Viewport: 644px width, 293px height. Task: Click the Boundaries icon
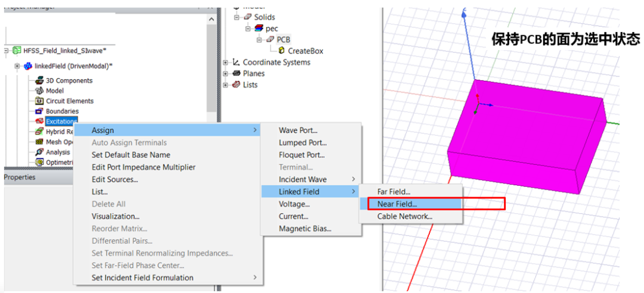(x=39, y=111)
